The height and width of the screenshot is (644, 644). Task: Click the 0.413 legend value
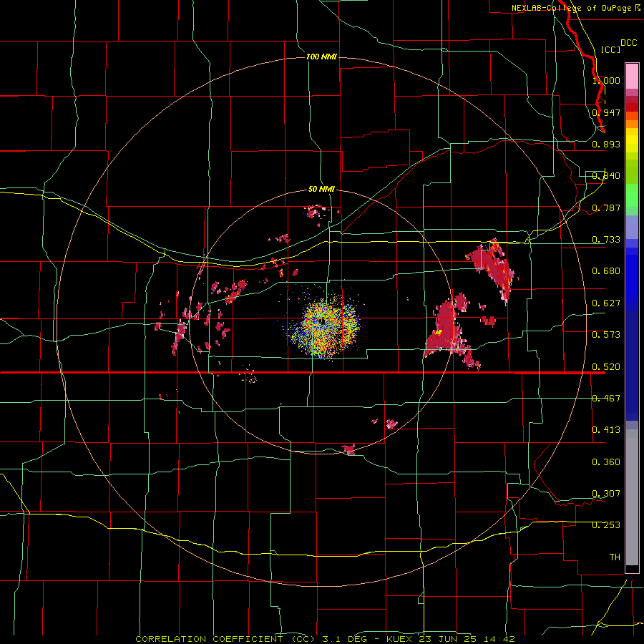tap(606, 430)
